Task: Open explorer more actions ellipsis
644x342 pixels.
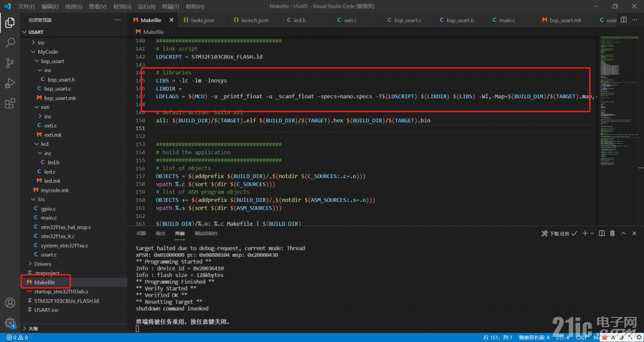Action: [118, 20]
